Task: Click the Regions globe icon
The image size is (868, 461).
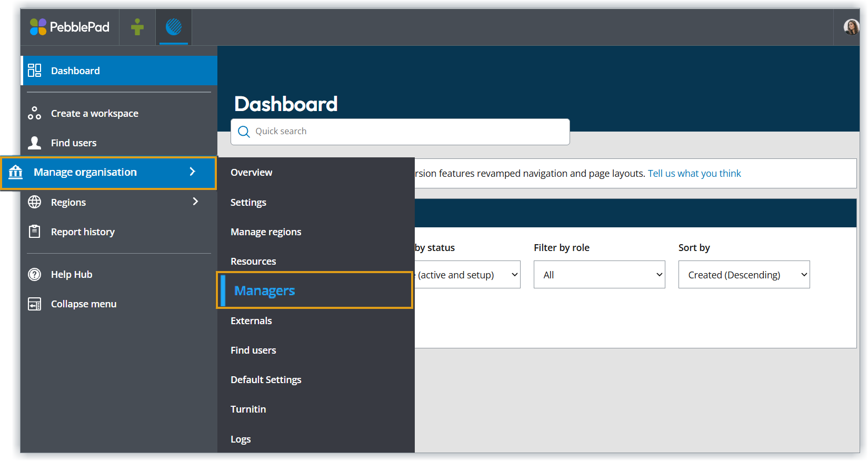Action: point(35,202)
